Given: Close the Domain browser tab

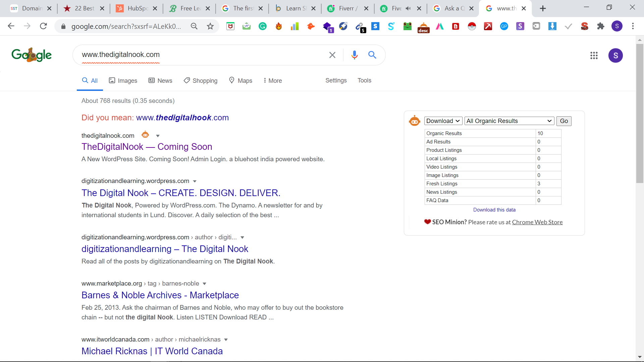Looking at the screenshot, I should click(x=49, y=8).
